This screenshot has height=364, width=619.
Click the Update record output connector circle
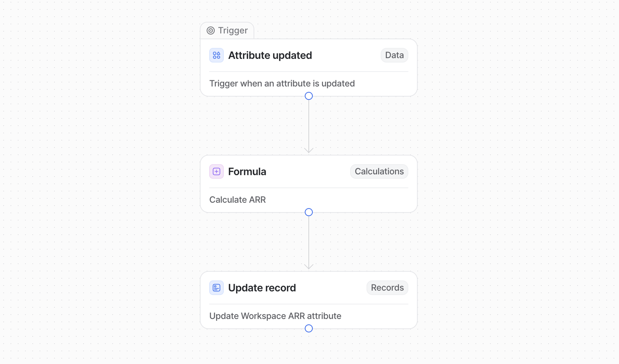(x=309, y=328)
